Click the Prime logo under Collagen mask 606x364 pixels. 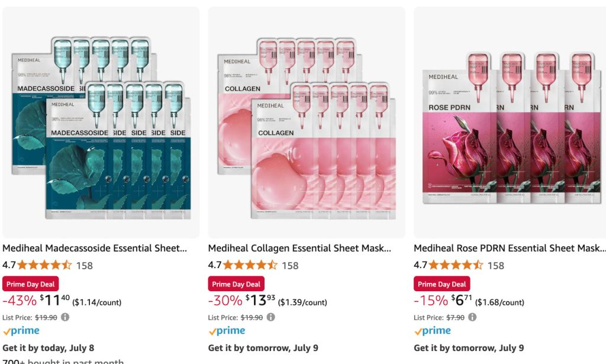(227, 331)
